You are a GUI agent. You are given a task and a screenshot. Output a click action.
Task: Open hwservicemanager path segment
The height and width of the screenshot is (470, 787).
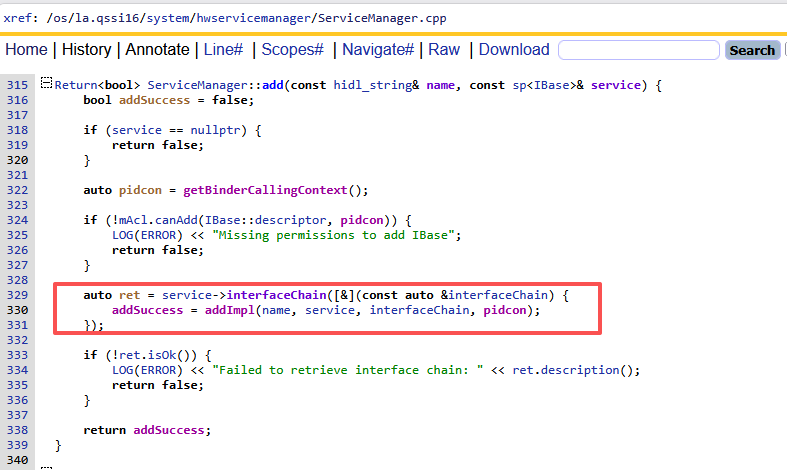[x=253, y=19]
